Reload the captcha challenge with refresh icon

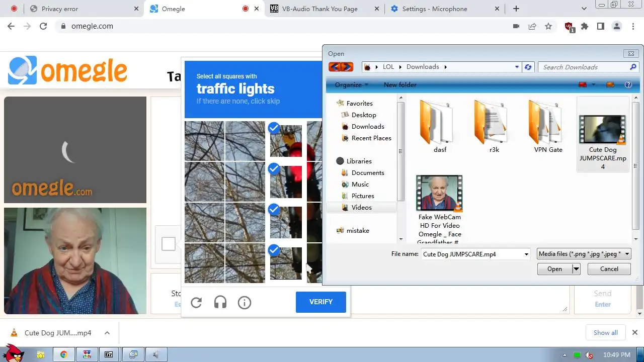[196, 302]
